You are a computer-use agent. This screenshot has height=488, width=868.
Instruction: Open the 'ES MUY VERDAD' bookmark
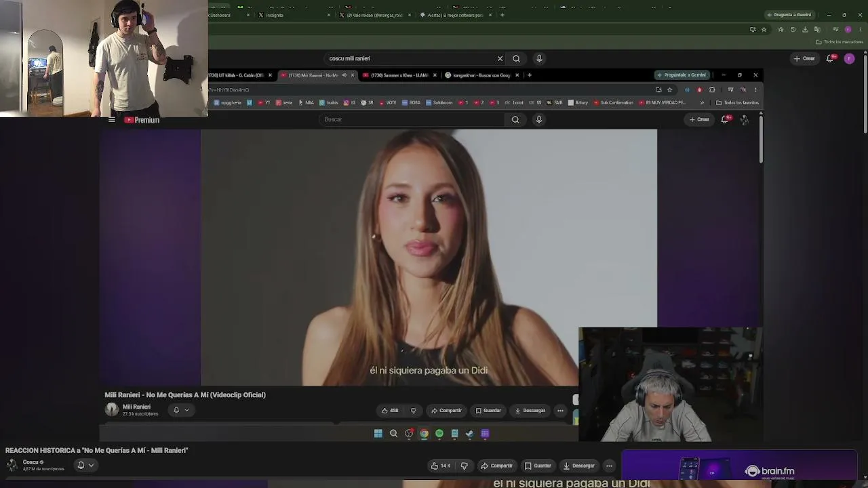pyautogui.click(x=663, y=103)
